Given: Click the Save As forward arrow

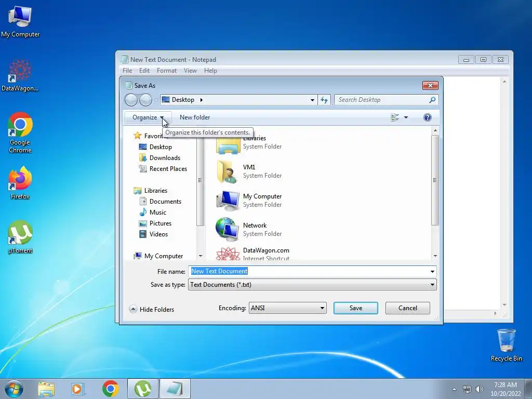Looking at the screenshot, I should [x=145, y=100].
